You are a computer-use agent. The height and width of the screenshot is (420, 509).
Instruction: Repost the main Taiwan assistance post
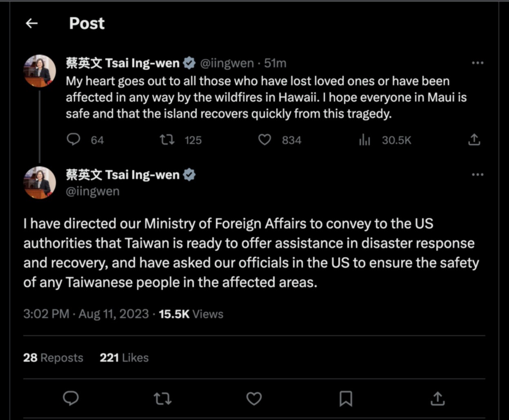(162, 398)
